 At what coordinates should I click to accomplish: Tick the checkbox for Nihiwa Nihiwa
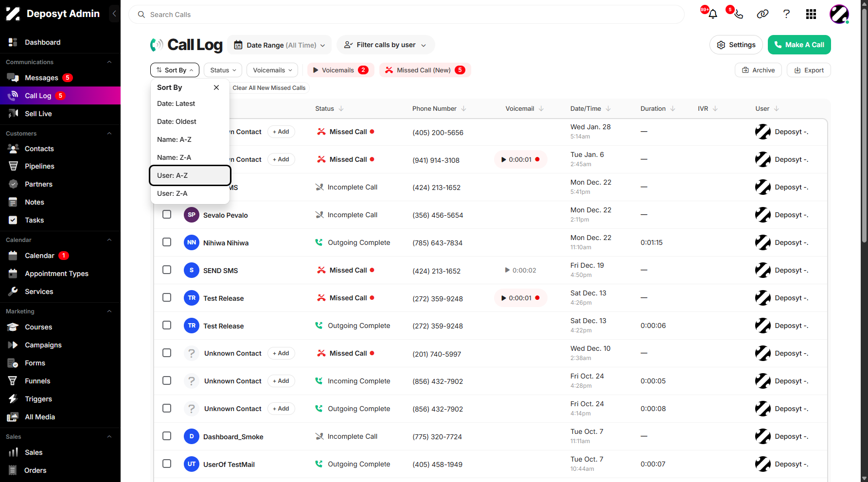167,242
